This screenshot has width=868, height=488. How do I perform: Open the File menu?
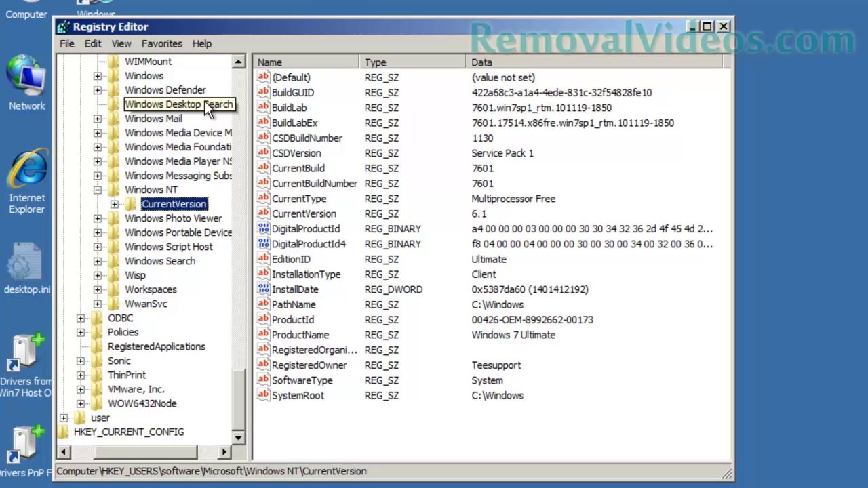[x=67, y=43]
